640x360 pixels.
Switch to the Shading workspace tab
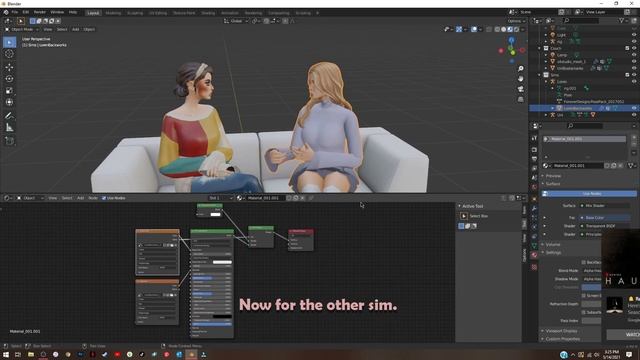208,13
